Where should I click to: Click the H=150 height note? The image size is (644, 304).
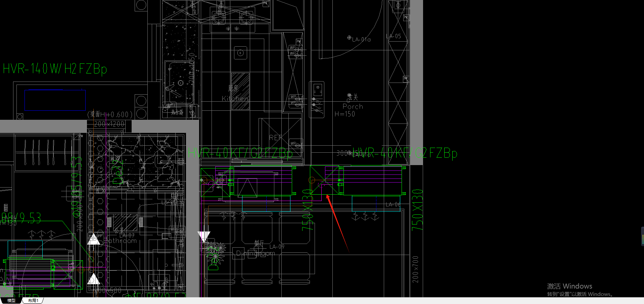pyautogui.click(x=345, y=114)
